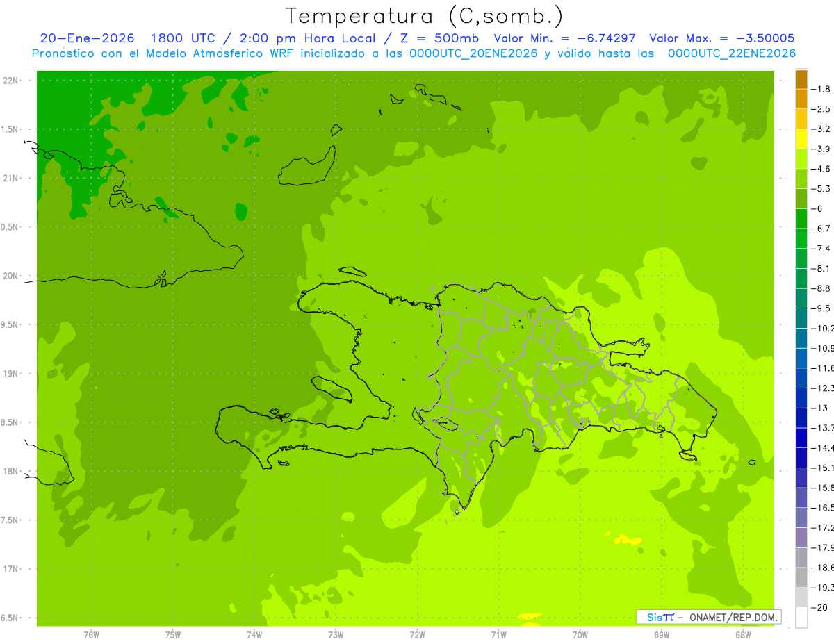
Task: Click the '76W' longitude label
Action: (x=91, y=635)
